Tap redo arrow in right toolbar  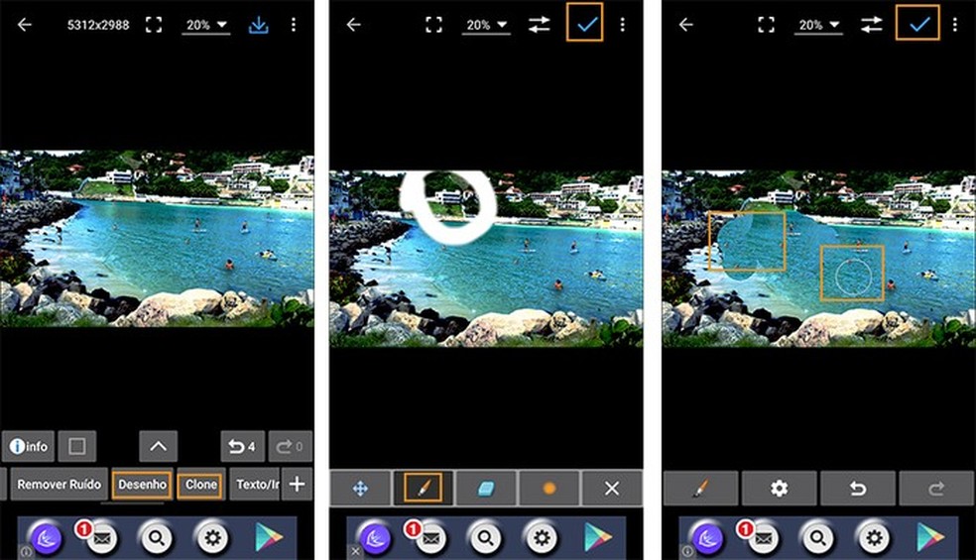pyautogui.click(x=936, y=488)
